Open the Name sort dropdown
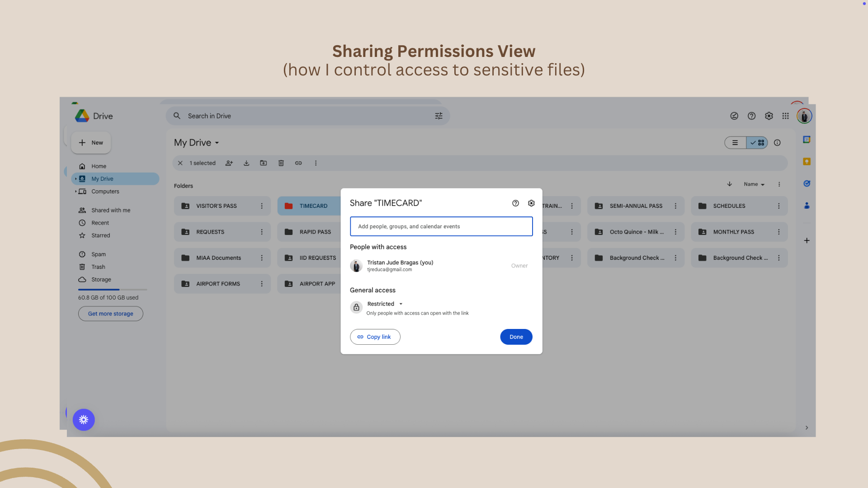The width and height of the screenshot is (868, 488). point(754,184)
